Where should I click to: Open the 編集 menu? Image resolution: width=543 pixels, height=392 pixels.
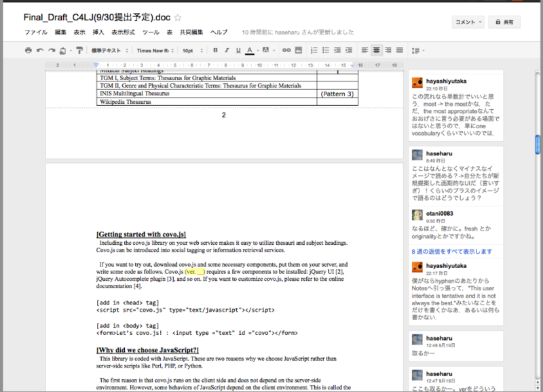pyautogui.click(x=60, y=32)
